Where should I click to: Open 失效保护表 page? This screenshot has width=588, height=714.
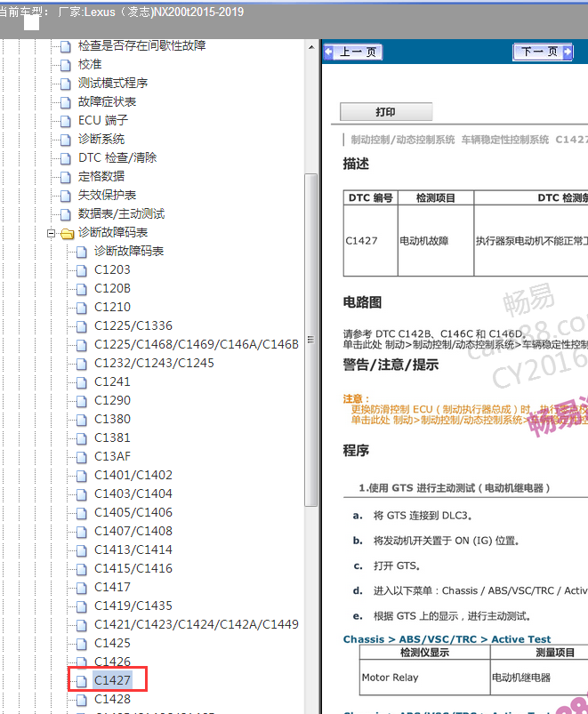point(107,195)
